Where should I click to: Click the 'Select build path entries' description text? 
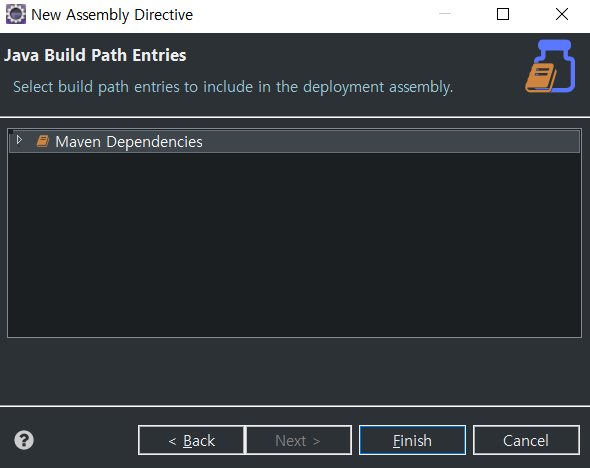233,87
